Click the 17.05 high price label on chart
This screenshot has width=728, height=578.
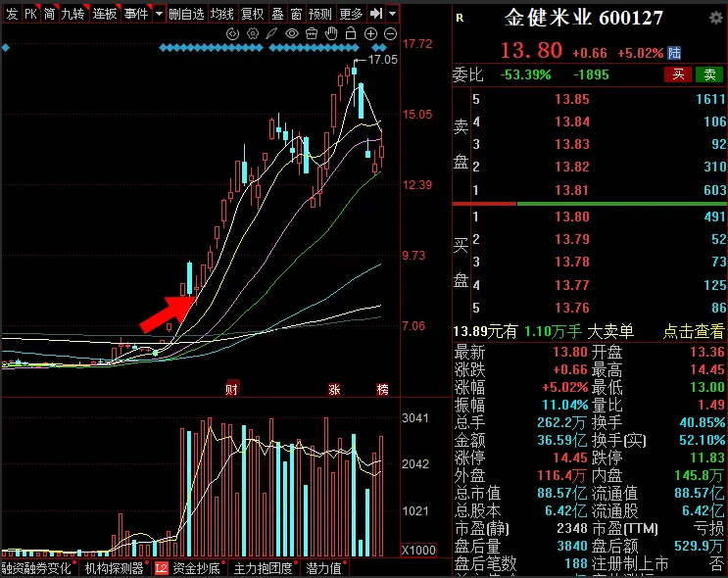[x=382, y=60]
